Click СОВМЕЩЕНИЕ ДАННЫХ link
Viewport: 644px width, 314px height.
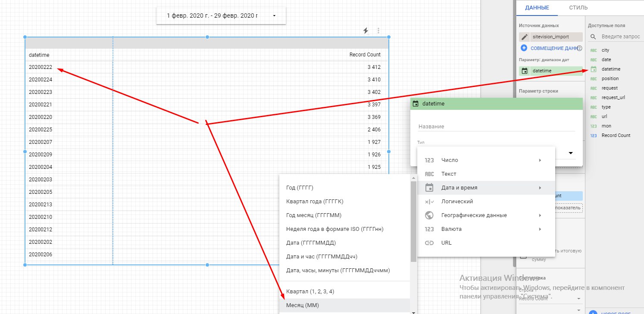coord(554,48)
